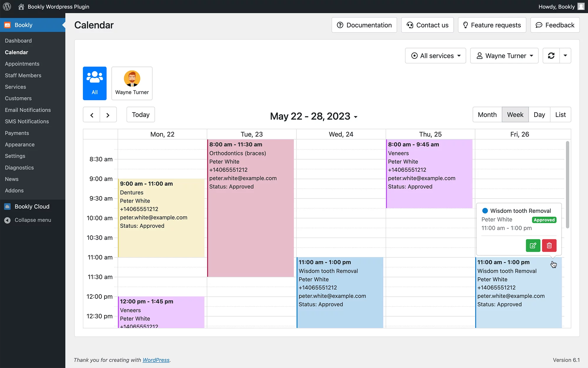This screenshot has height=368, width=588.
Task: Click the Mon, 22 column header
Action: pyautogui.click(x=162, y=134)
